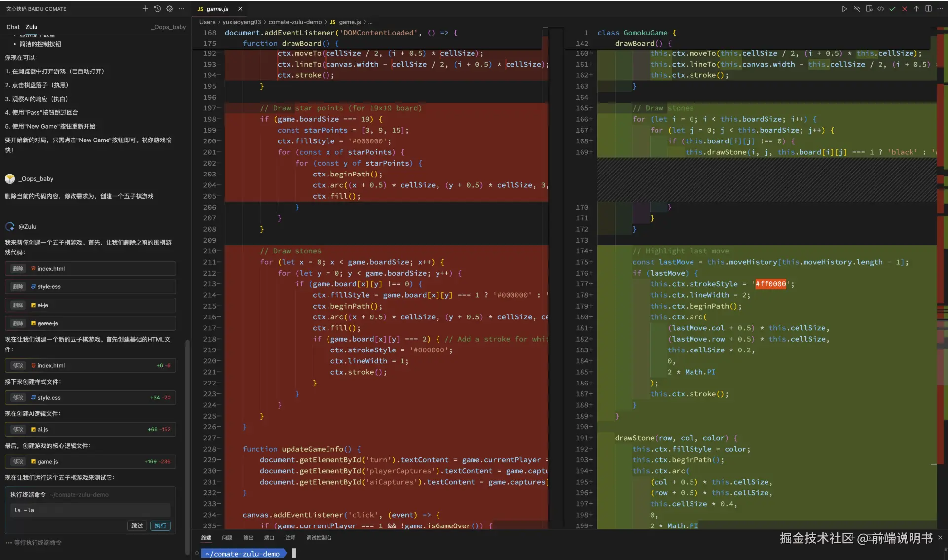The image size is (948, 560).
Task: Split the editor with layout icon
Action: pyautogui.click(x=928, y=9)
